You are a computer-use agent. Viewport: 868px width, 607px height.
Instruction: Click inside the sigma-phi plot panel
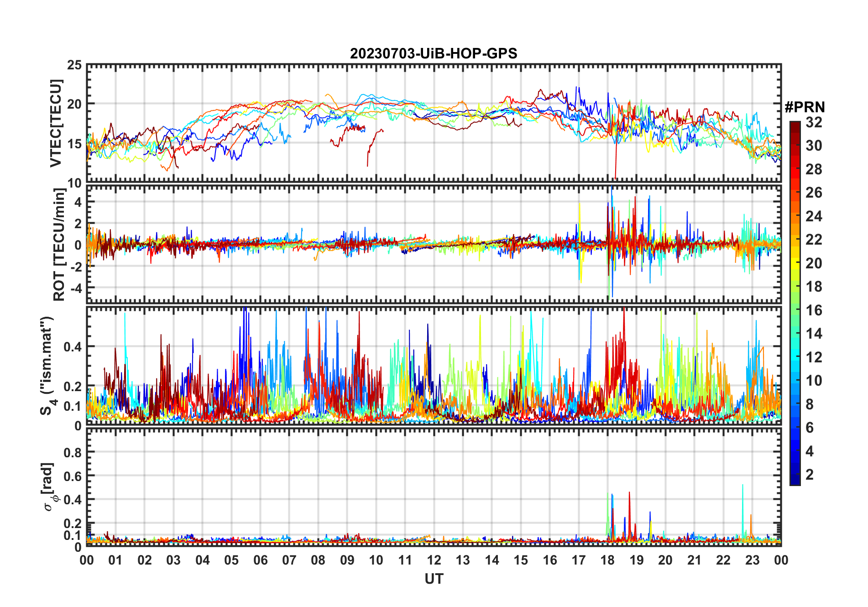pyautogui.click(x=434, y=487)
